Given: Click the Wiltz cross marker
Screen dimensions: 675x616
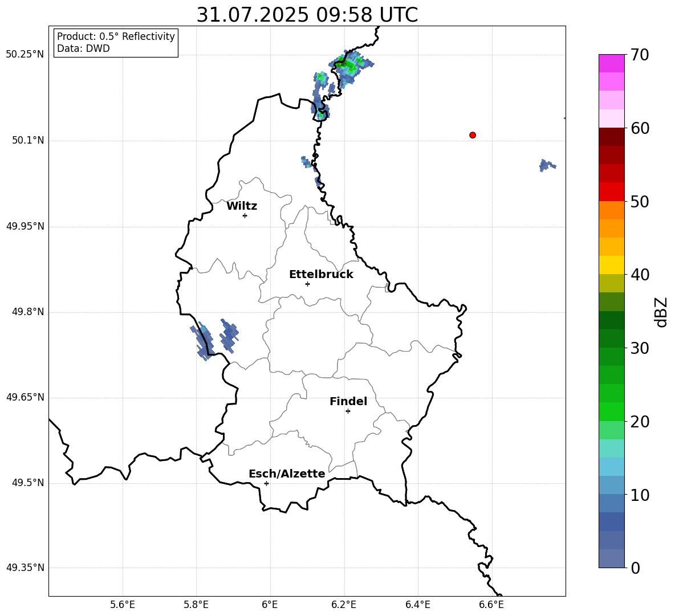Looking at the screenshot, I should (x=245, y=216).
